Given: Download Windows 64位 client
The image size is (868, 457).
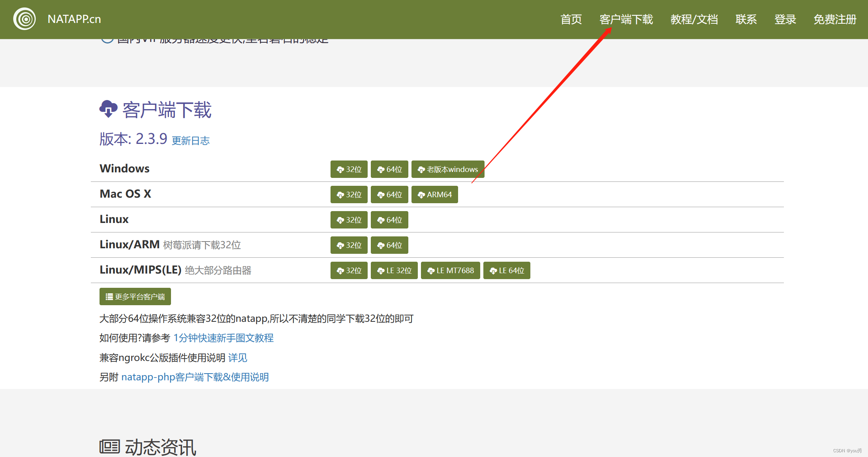Looking at the screenshot, I should (389, 169).
